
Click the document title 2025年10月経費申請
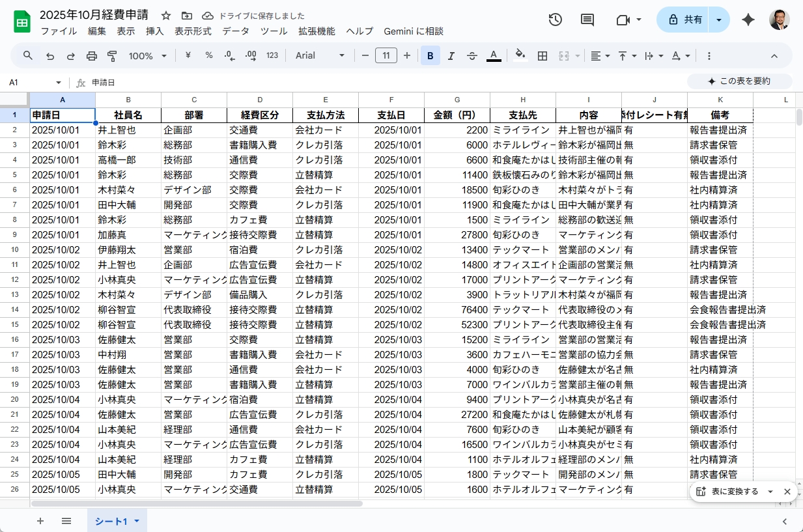pos(94,15)
